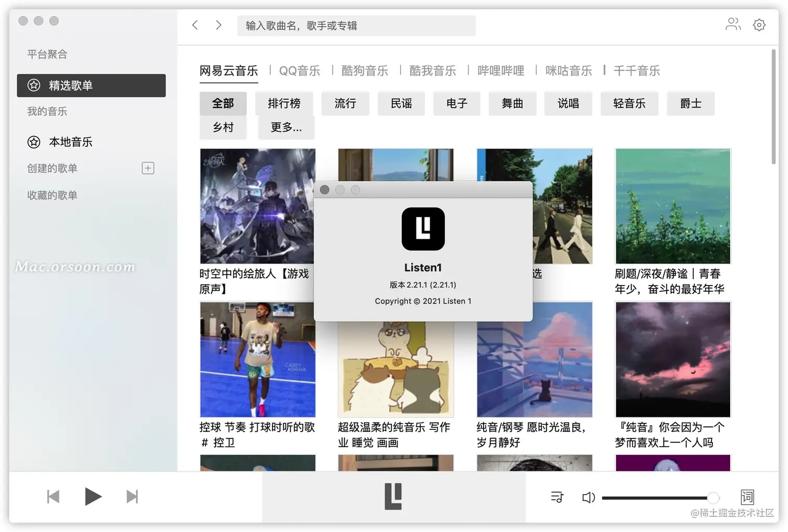
Task: Skip to the previous track
Action: click(x=53, y=497)
